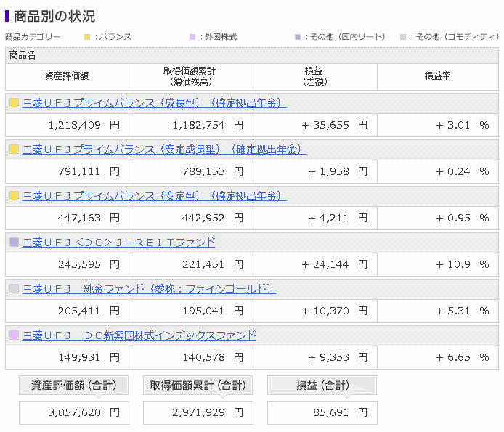The width and height of the screenshot is (504, 432).
Task: Click legend swatch for その他(コモディティ)
Action: pos(403,37)
